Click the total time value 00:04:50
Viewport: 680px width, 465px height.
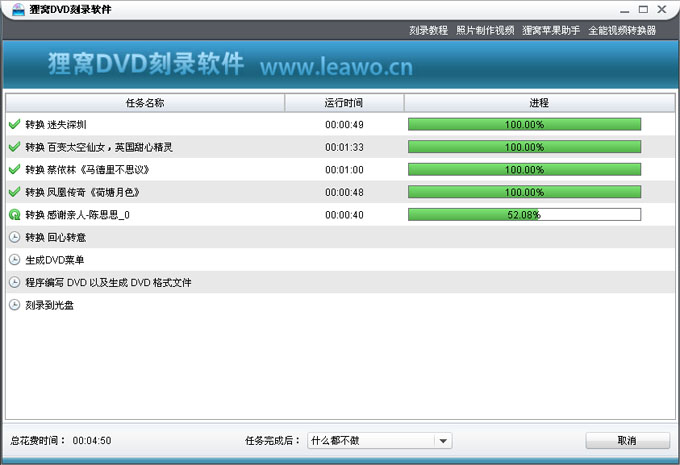click(x=92, y=441)
